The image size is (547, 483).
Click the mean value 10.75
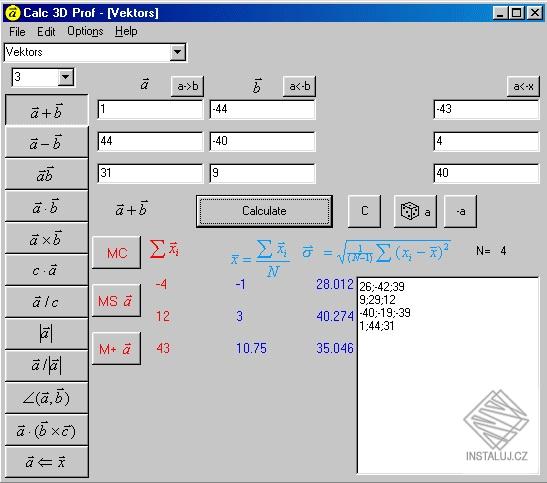click(251, 348)
